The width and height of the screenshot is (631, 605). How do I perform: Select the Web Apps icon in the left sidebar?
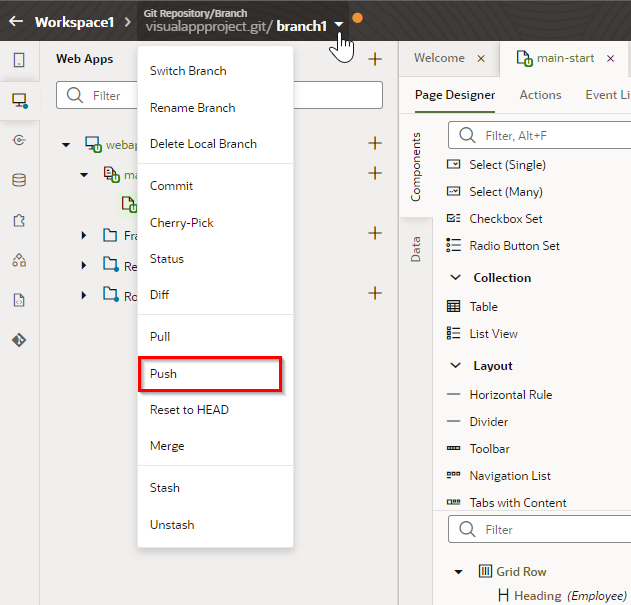click(x=19, y=100)
